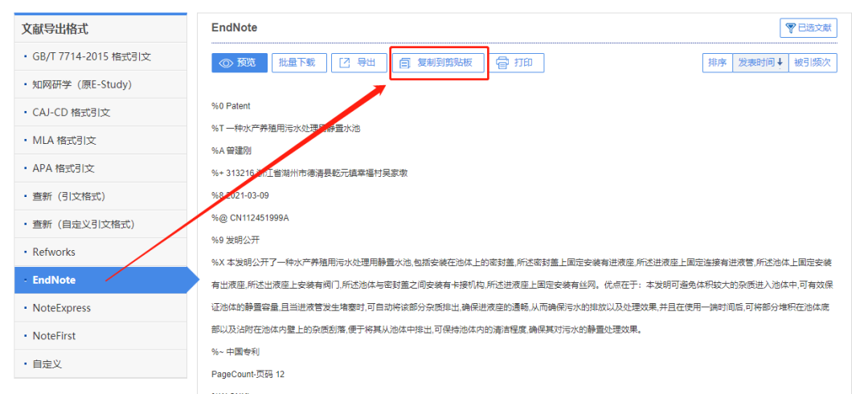The image size is (868, 394).
Task: Click the line %9 发明公开
Action: [x=235, y=240]
